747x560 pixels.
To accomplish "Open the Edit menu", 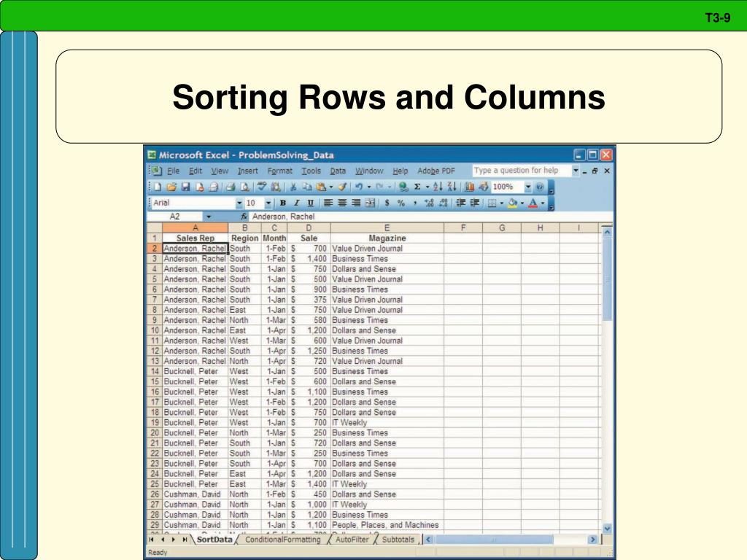I will (x=196, y=171).
